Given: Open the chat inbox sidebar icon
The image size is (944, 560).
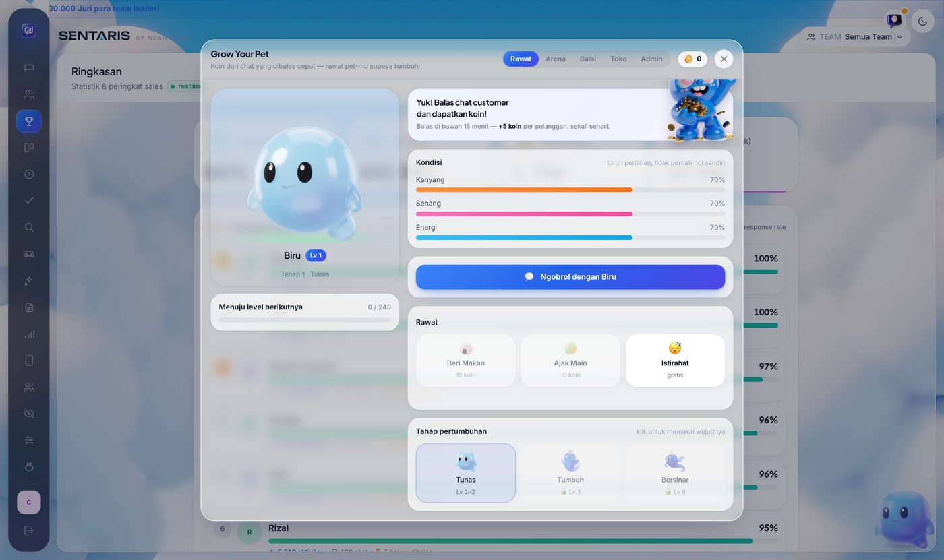Looking at the screenshot, I should coord(29,68).
